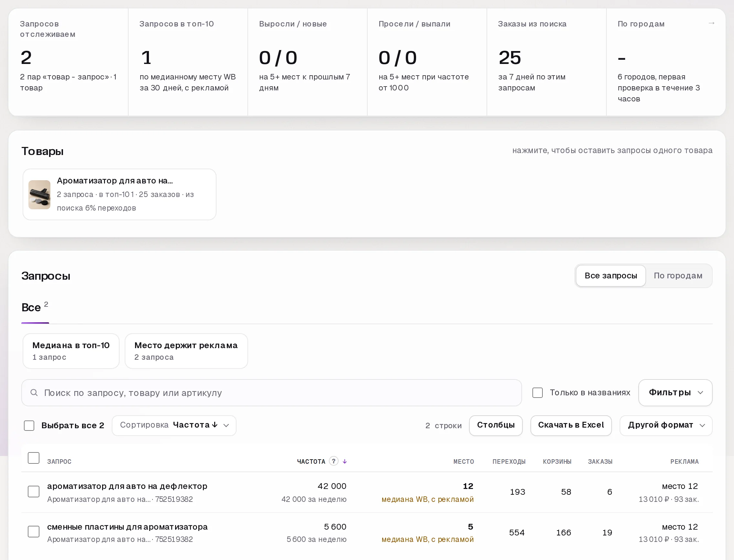Click the question mark icon next to Частота
Viewport: 734px width, 560px height.
[333, 461]
